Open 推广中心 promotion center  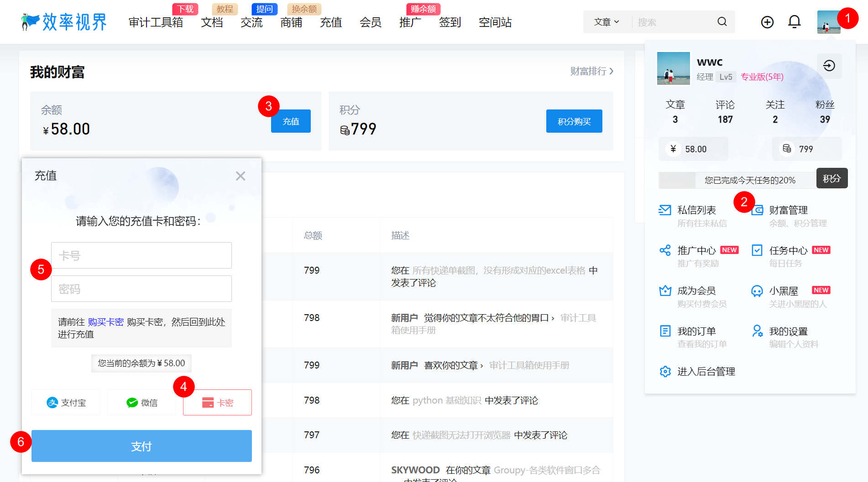click(696, 250)
